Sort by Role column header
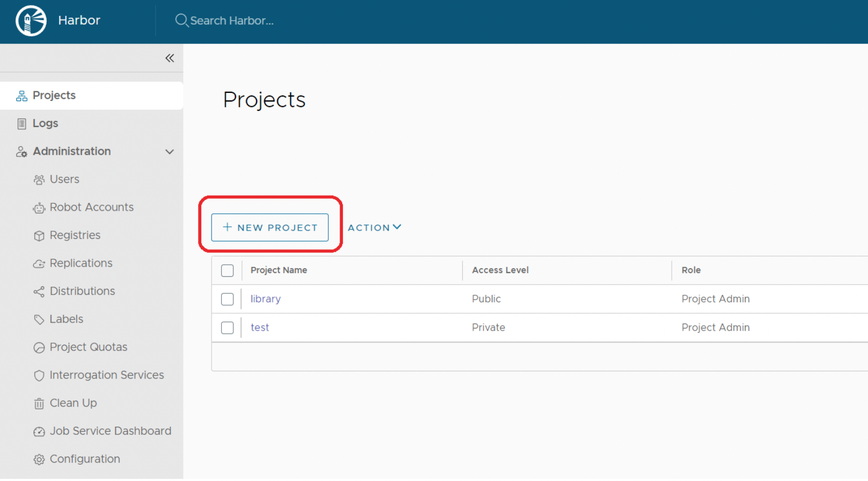Image resolution: width=868 pixels, height=481 pixels. click(691, 270)
